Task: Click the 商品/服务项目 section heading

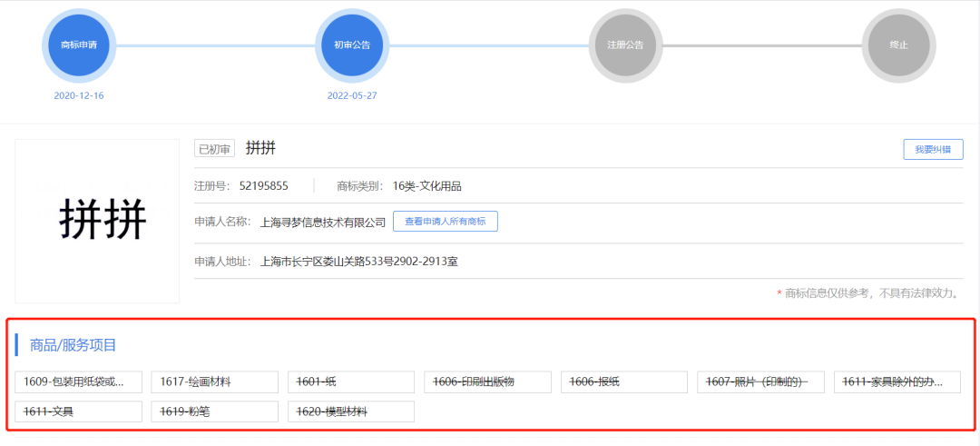Action: (x=73, y=345)
